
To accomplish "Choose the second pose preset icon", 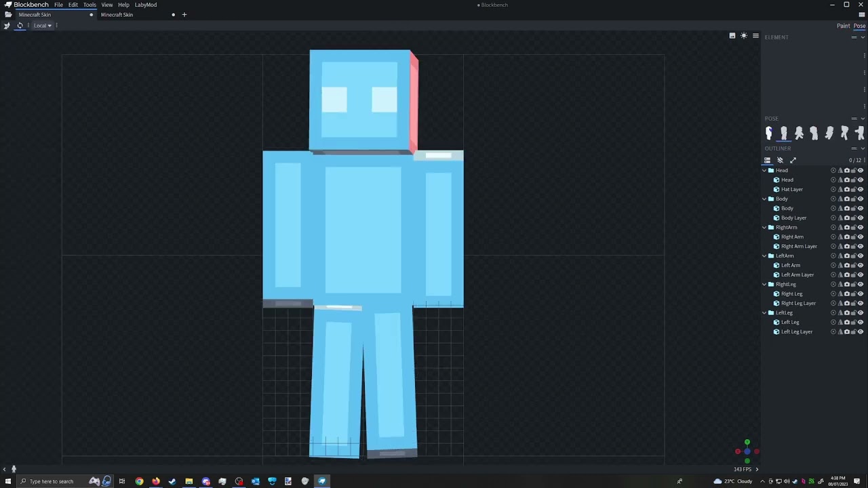I will 784,133.
